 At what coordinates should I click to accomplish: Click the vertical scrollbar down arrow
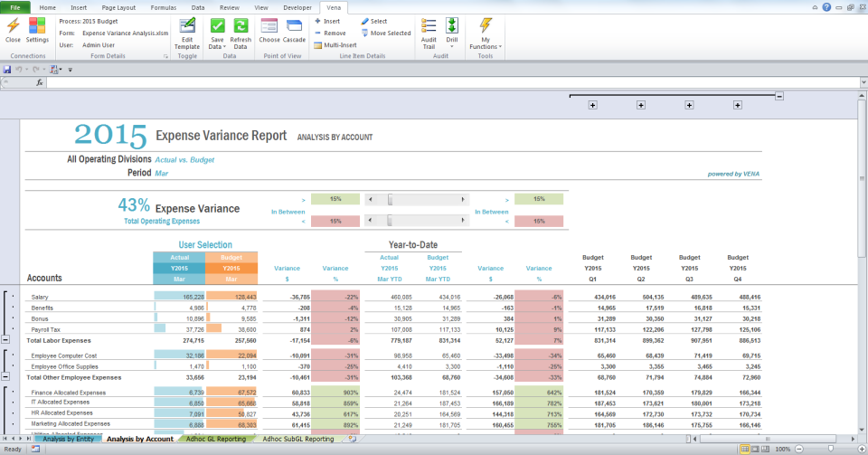[862, 430]
